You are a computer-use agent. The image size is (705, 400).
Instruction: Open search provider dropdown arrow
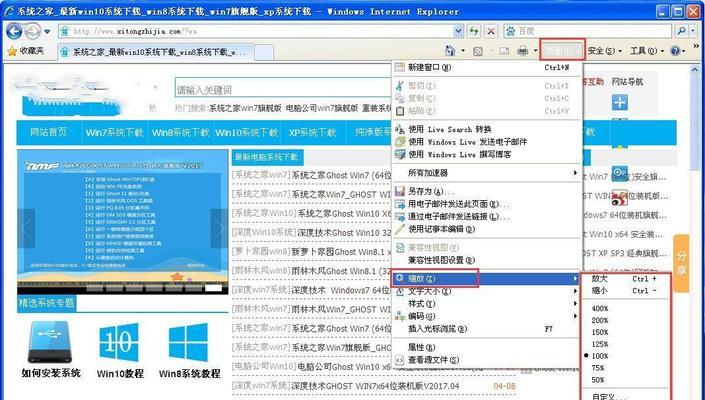[x=694, y=31]
